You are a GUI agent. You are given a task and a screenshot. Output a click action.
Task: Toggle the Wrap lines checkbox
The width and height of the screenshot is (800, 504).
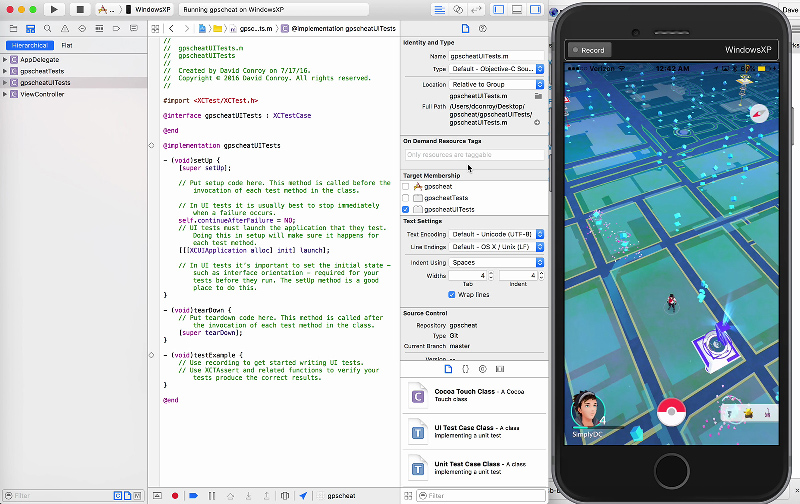point(453,295)
